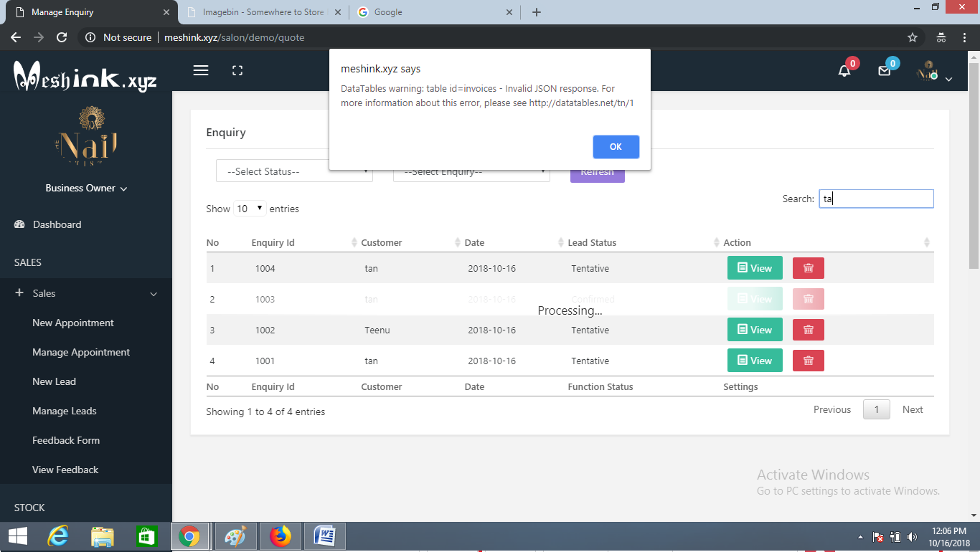Open the notifications bell icon
This screenshot has width=980, height=552.
(x=844, y=70)
